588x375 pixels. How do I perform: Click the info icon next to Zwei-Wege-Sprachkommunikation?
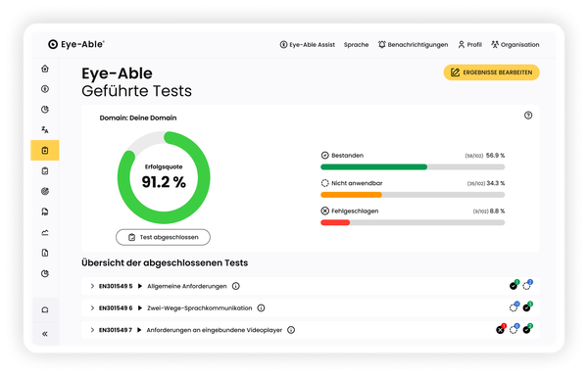click(261, 308)
